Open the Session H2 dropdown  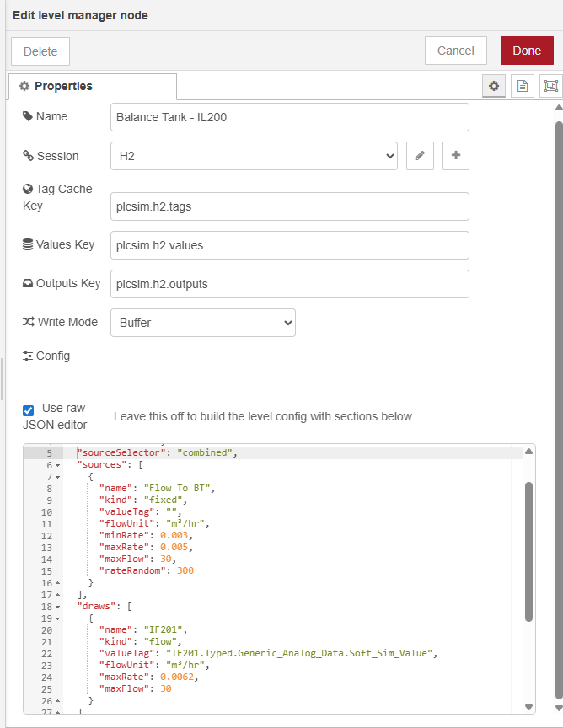pyautogui.click(x=254, y=156)
